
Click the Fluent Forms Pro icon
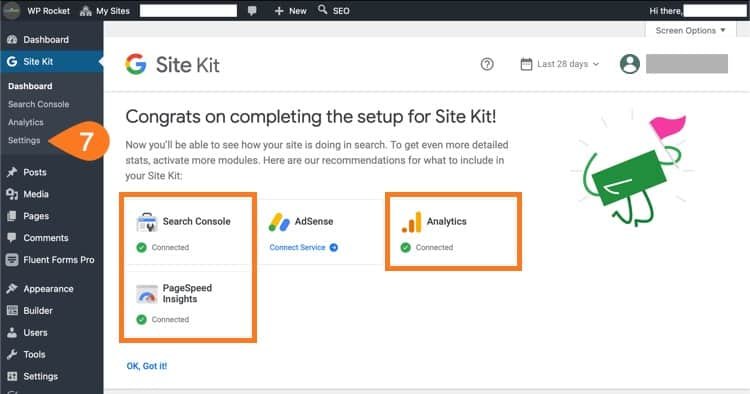(x=12, y=260)
